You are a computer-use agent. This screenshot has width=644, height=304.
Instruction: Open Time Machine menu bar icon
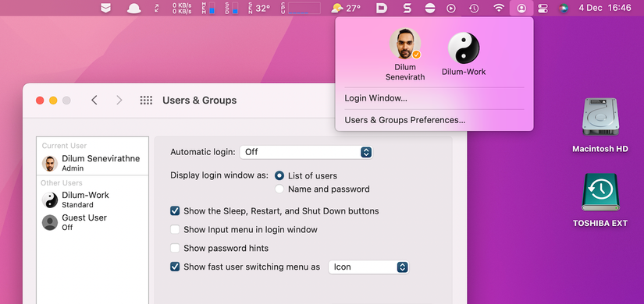[x=474, y=9]
